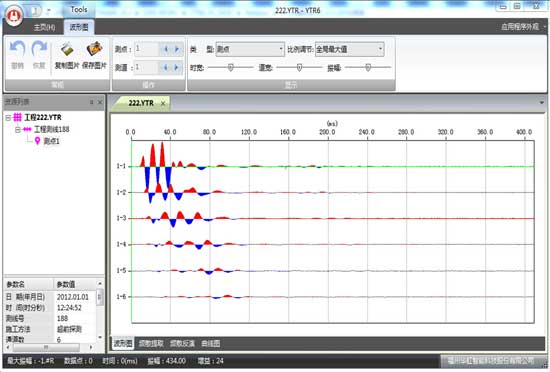Close the left resource list panel
Viewport: 550px width, 372px height.
100,102
